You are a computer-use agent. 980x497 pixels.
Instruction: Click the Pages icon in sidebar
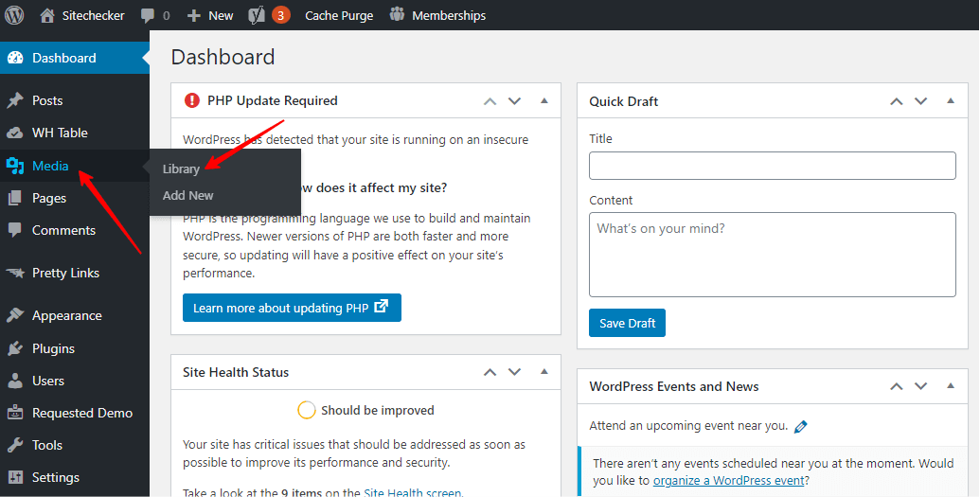[16, 198]
